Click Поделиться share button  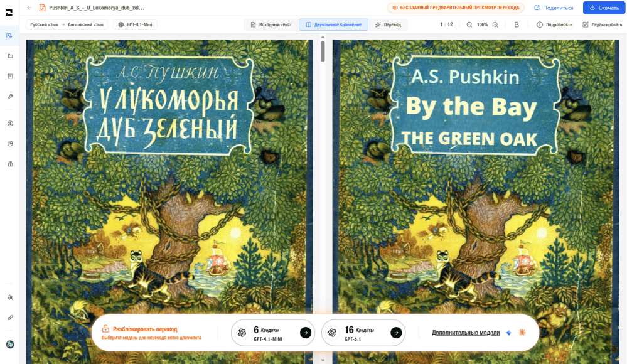[x=554, y=8]
